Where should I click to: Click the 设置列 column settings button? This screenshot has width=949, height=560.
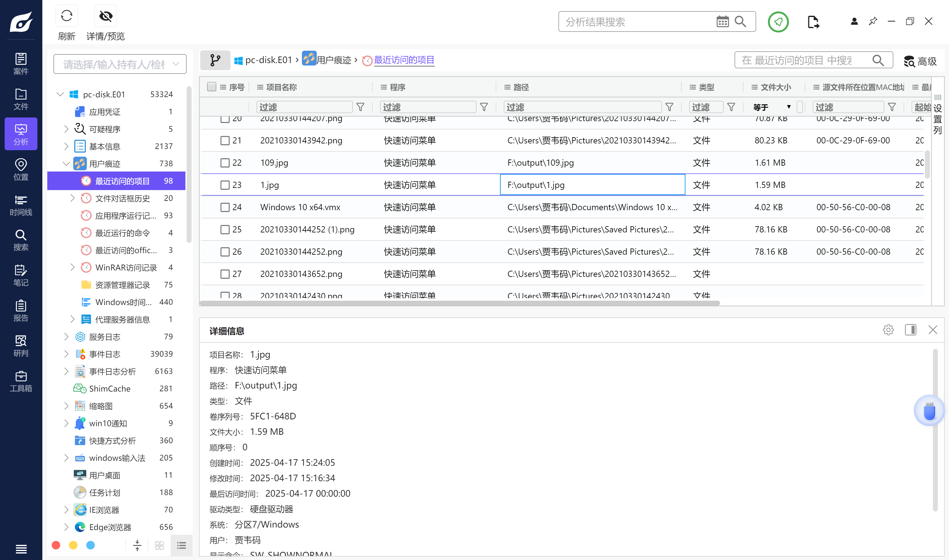pyautogui.click(x=938, y=115)
